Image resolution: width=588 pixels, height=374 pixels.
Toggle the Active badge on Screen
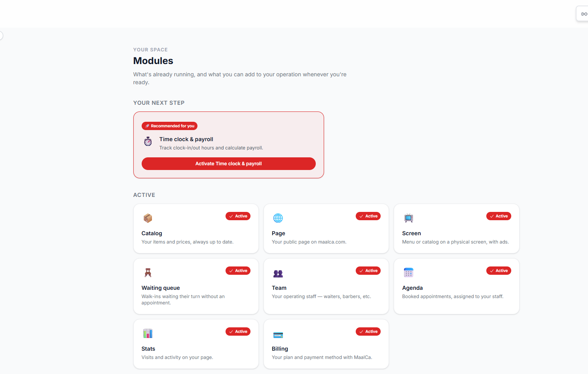(499, 216)
